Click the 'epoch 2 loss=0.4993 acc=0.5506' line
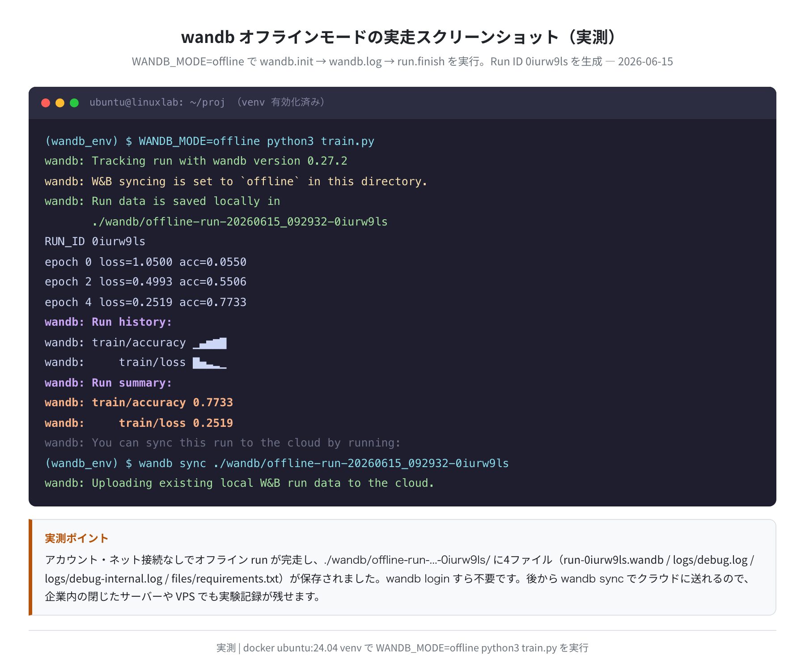The height and width of the screenshot is (672, 805). coord(145,282)
